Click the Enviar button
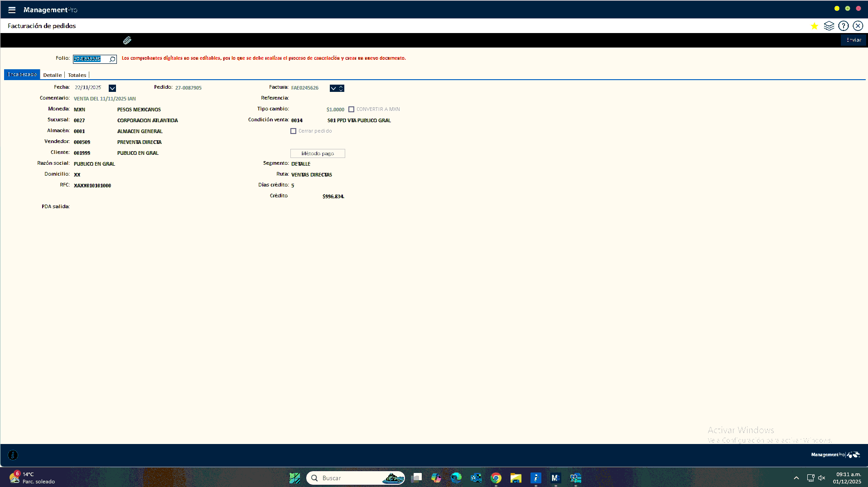The image size is (868, 487). point(854,40)
